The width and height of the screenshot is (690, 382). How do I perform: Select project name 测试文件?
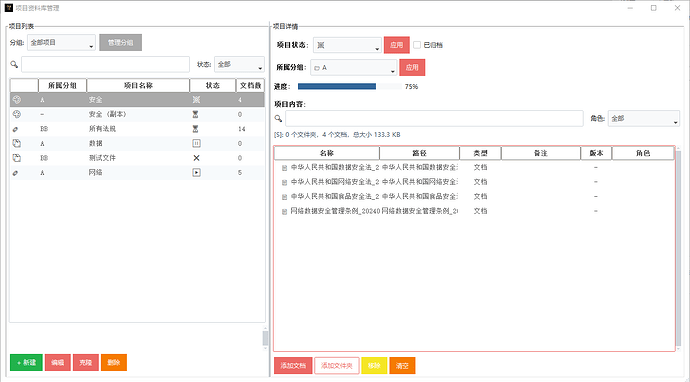click(102, 158)
